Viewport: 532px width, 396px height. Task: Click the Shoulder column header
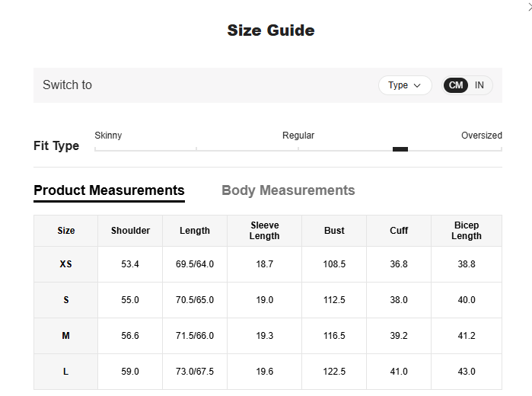click(x=130, y=231)
